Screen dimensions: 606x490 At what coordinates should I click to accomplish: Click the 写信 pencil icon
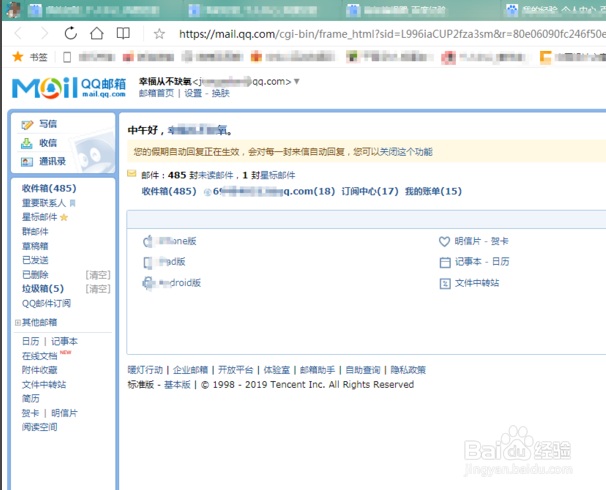pyautogui.click(x=27, y=125)
